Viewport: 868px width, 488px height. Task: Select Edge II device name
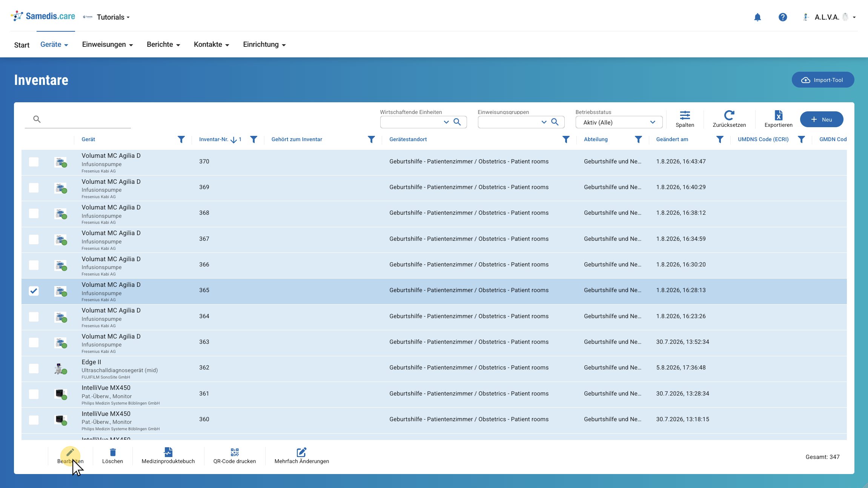point(91,362)
